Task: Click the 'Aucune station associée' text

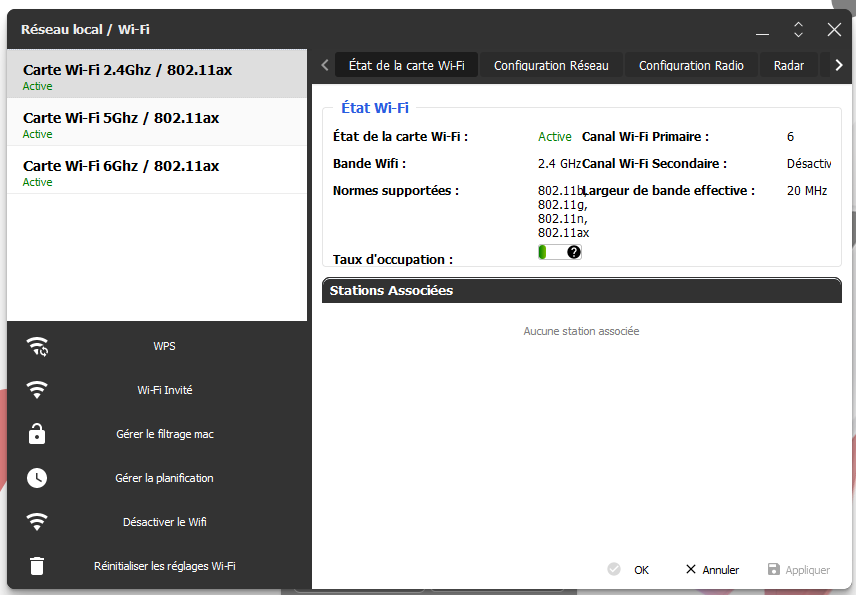Action: pyautogui.click(x=581, y=331)
